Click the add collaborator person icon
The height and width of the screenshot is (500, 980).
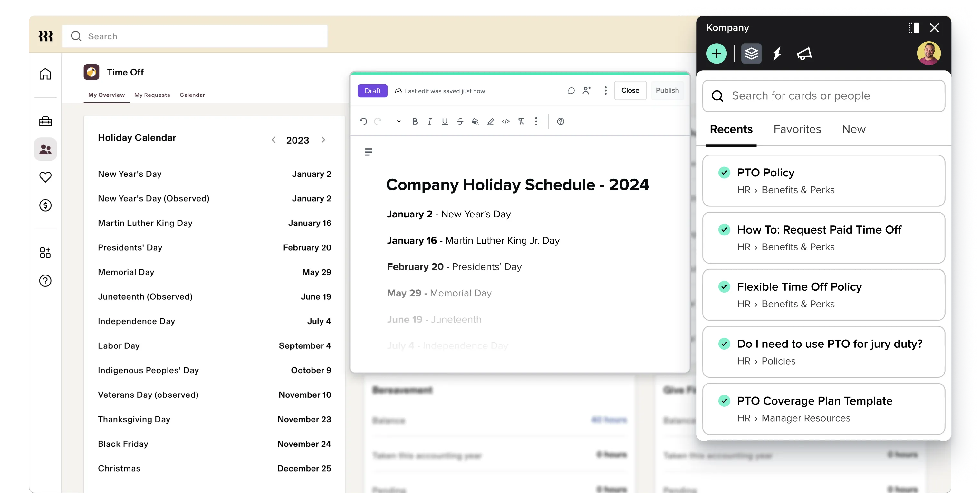pos(586,91)
